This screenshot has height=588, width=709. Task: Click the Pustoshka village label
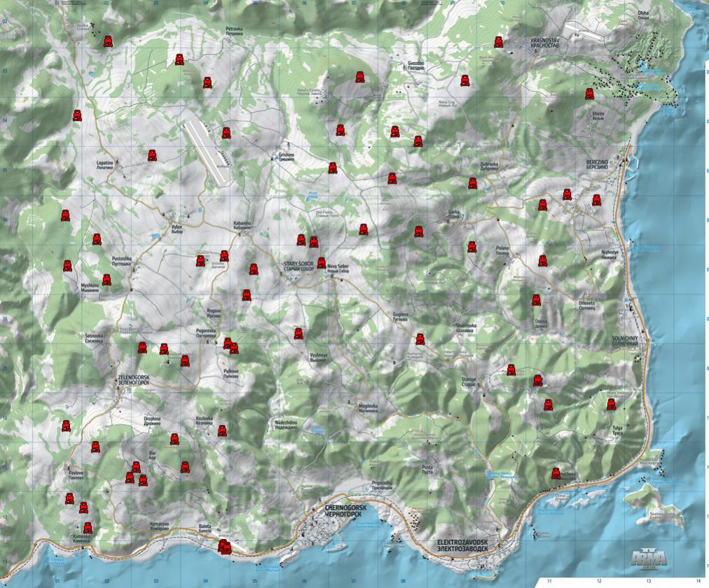point(121,261)
